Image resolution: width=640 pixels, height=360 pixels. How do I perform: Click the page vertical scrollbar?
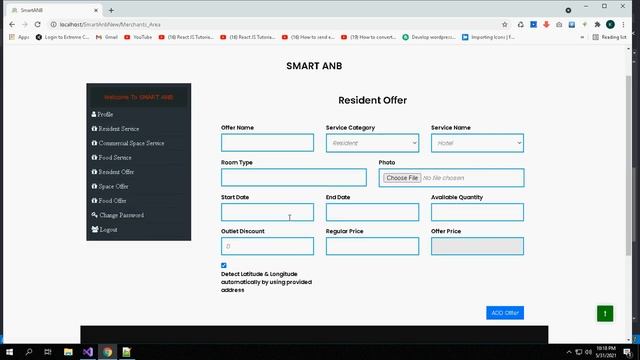pyautogui.click(x=629, y=166)
